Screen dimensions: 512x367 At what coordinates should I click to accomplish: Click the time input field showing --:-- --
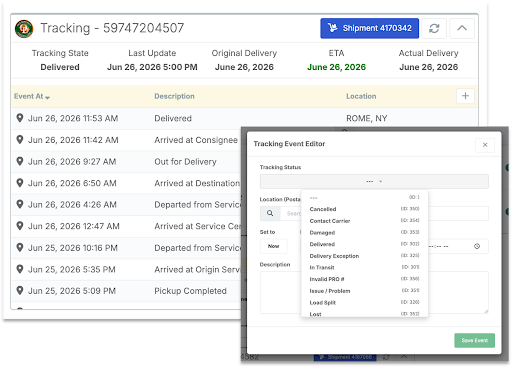coord(458,246)
